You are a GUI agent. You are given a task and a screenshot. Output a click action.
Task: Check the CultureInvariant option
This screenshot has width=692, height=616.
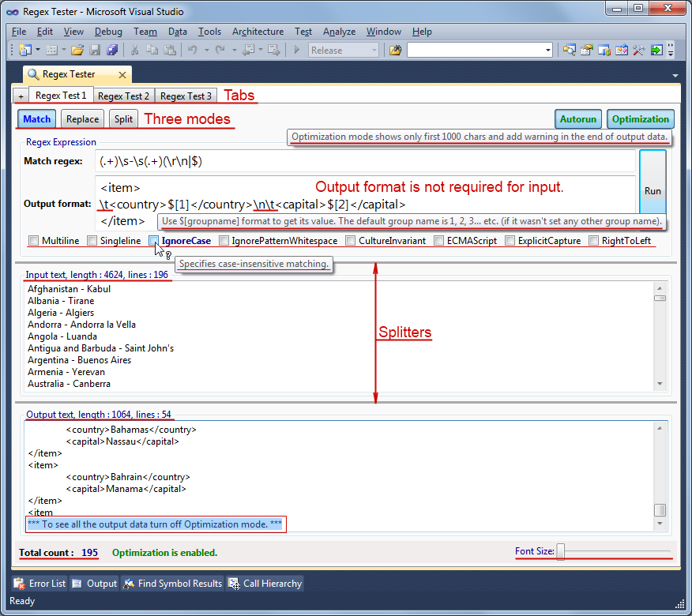[351, 241]
